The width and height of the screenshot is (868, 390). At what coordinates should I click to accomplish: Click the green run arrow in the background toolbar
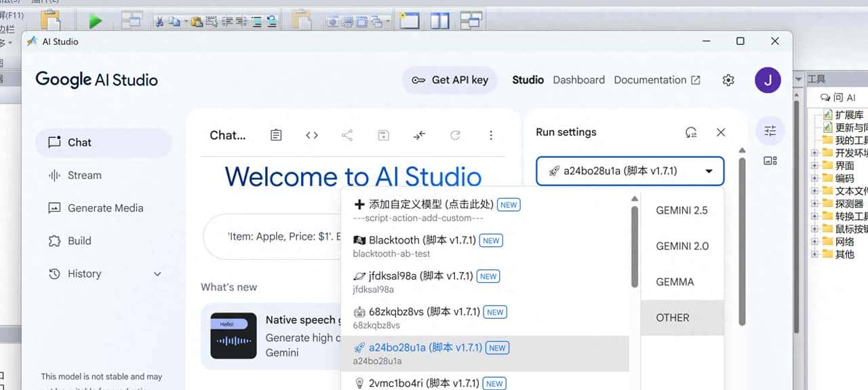96,21
